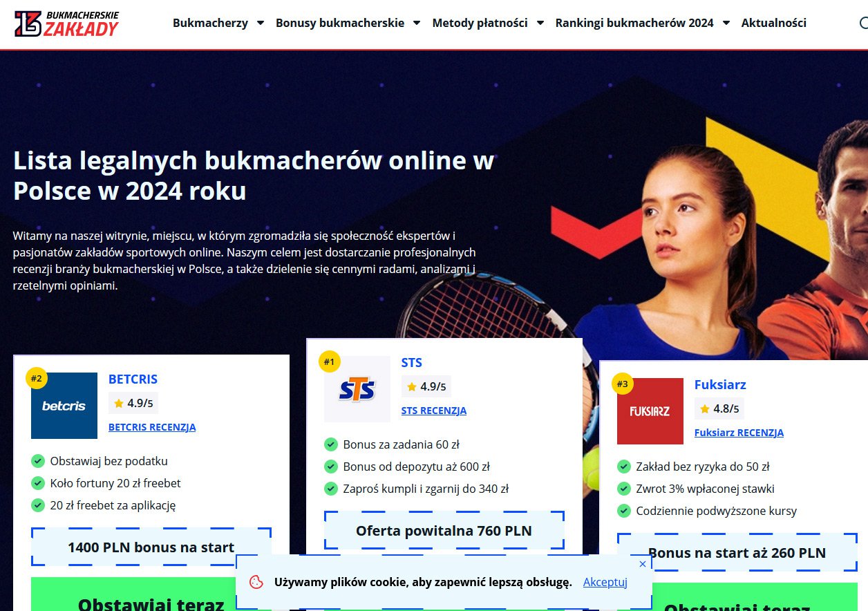
Task: Expand the Rankingi bukmacherów 2024 dropdown arrow
Action: point(726,23)
